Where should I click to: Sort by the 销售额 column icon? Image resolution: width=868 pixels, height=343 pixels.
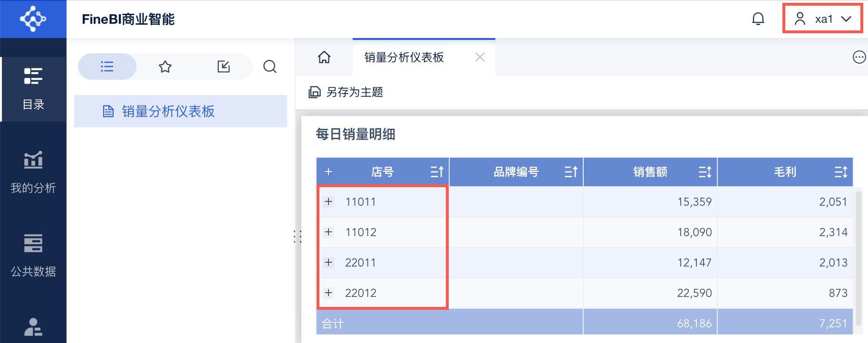coord(704,172)
